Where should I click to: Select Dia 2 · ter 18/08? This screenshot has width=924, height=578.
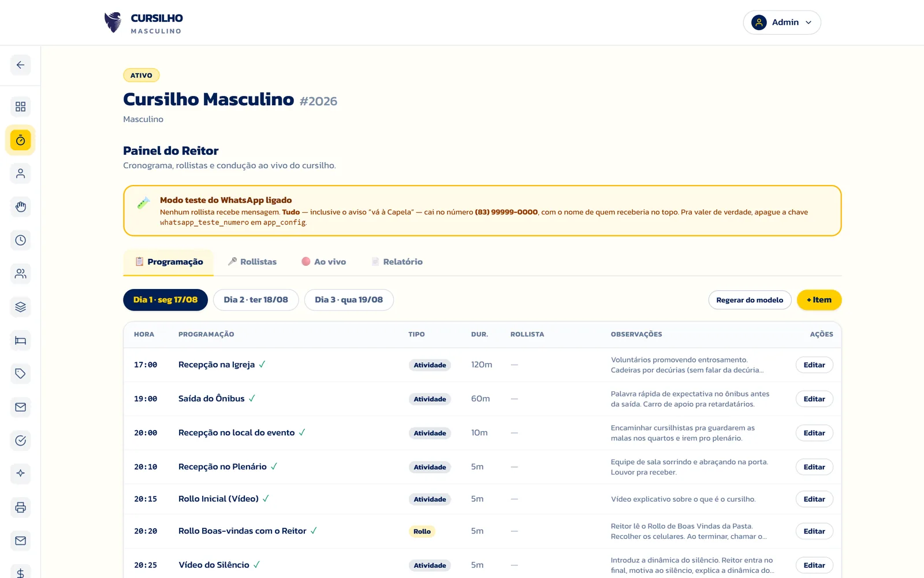pyautogui.click(x=256, y=299)
